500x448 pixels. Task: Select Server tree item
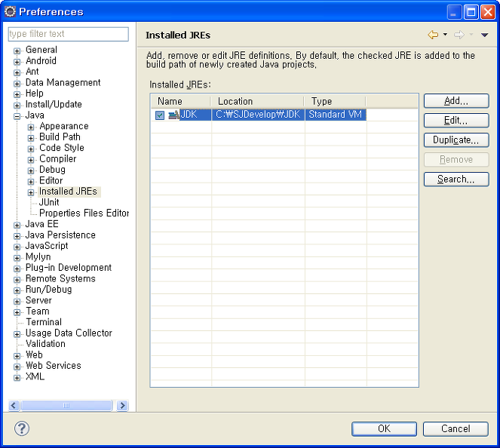tap(38, 300)
